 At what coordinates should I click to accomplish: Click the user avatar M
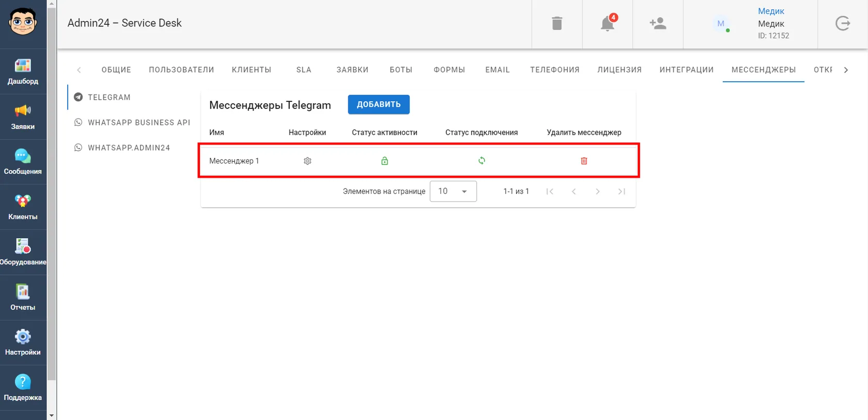click(x=721, y=23)
